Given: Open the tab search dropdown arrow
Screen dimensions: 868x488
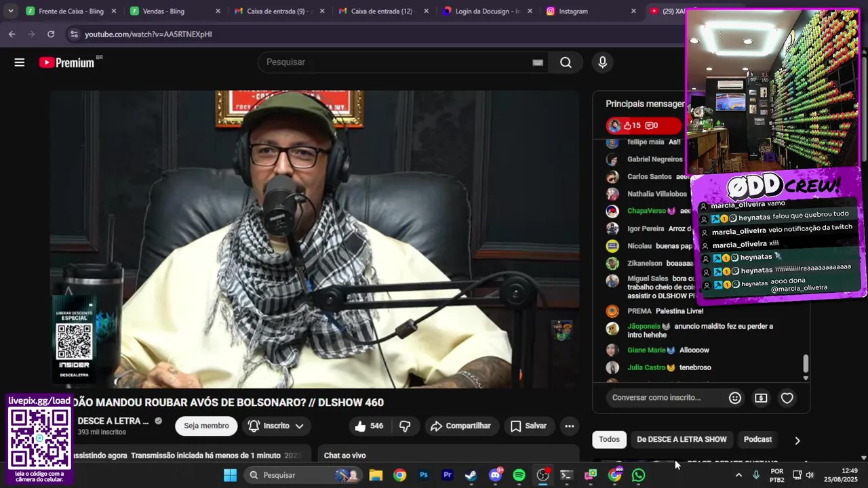Looking at the screenshot, I should pos(10,11).
